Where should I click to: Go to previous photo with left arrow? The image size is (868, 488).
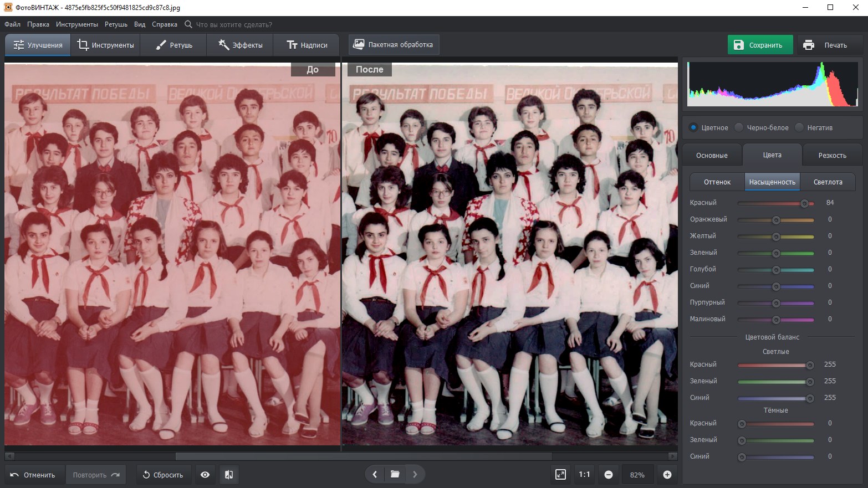tap(375, 474)
